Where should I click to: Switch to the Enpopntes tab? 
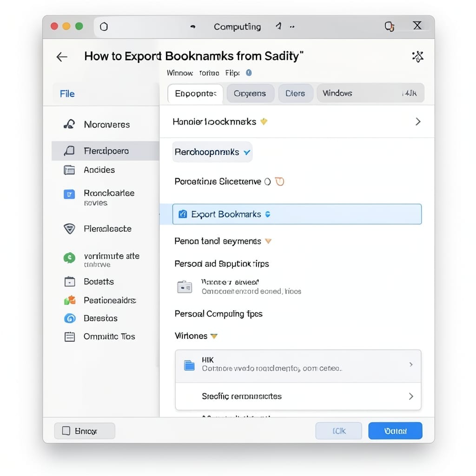(x=196, y=93)
